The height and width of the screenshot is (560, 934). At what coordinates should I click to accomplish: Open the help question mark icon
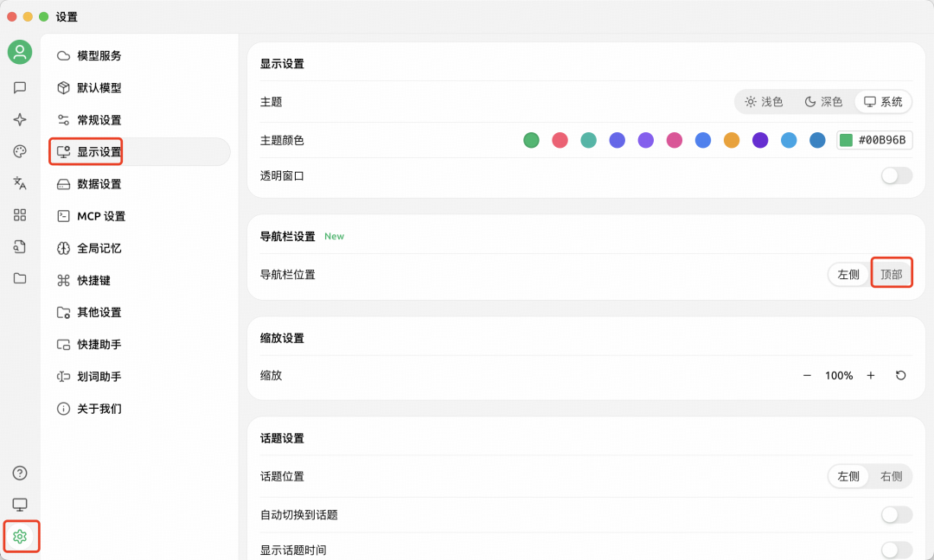[x=20, y=473]
